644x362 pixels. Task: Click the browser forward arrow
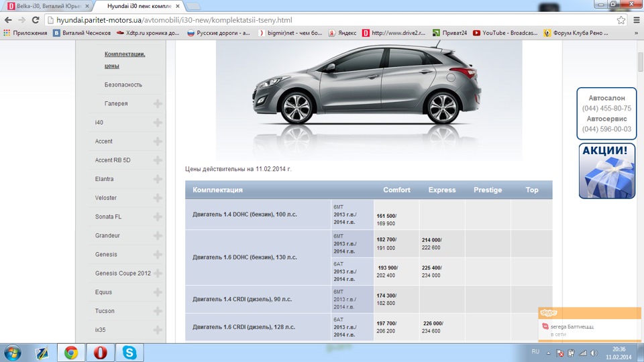tap(21, 19)
